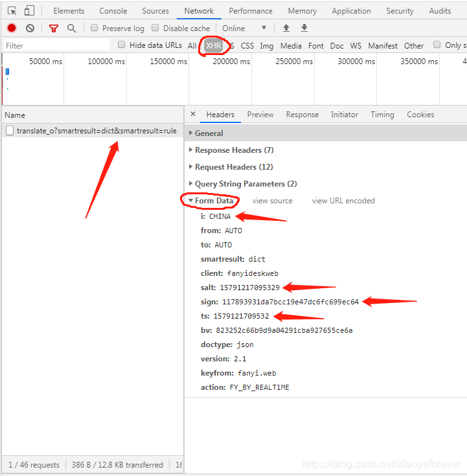The image size is (467, 476).
Task: Close the request details pane
Action: click(x=193, y=114)
